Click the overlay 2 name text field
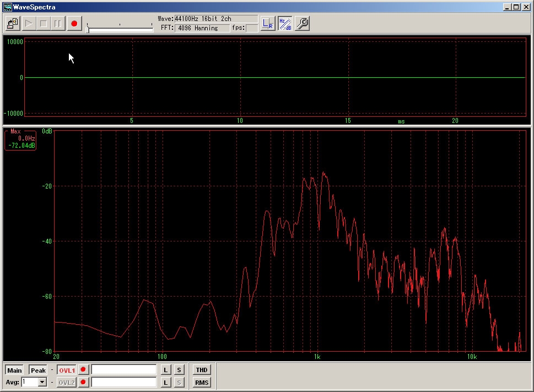 [124, 382]
